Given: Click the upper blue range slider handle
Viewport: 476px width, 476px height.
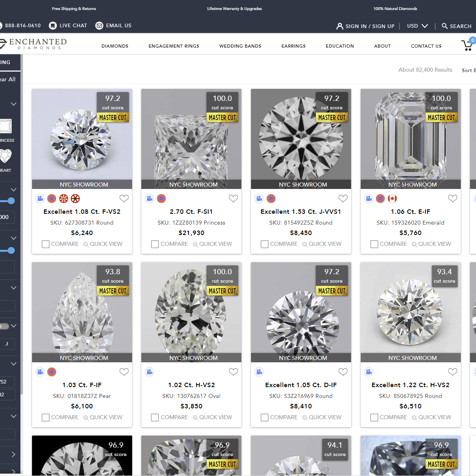Looking at the screenshot, I should pos(11,201).
